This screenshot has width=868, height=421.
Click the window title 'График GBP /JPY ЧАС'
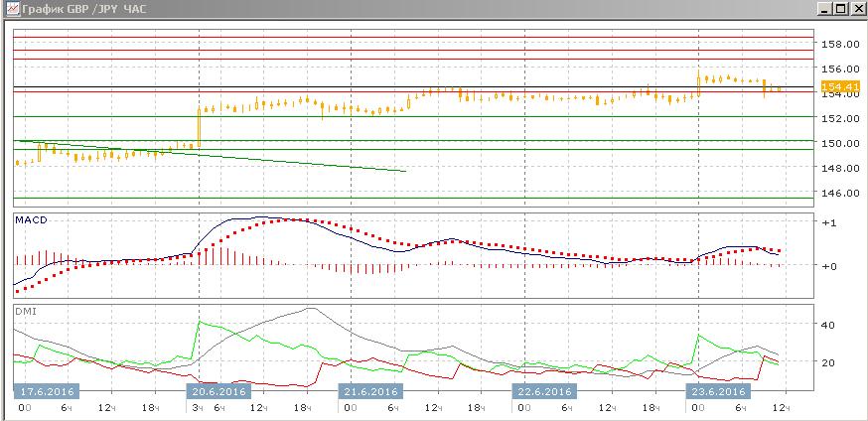84,9
